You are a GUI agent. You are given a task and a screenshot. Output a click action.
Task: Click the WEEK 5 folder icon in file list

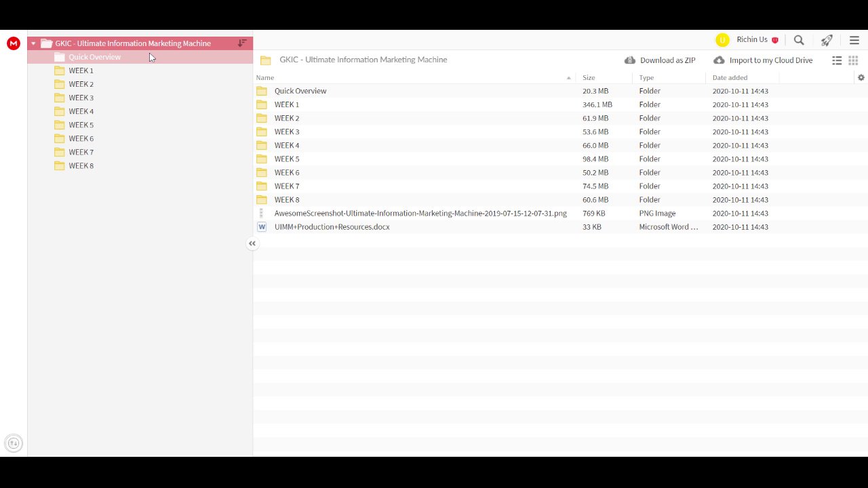262,159
